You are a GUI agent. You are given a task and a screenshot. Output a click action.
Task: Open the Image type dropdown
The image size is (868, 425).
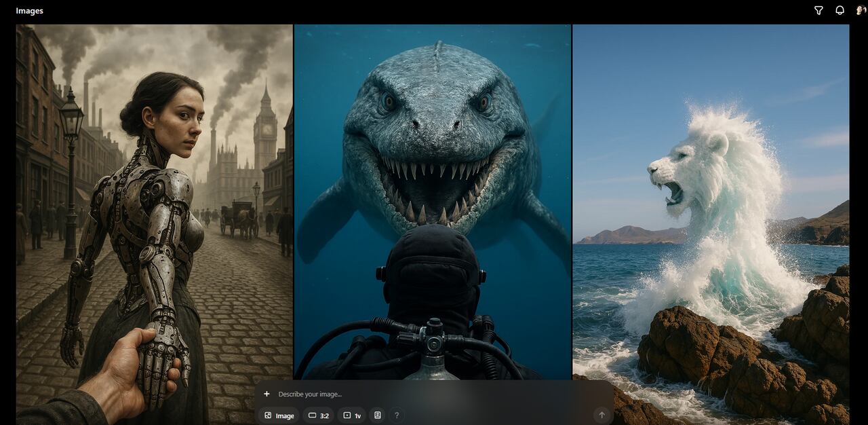point(279,415)
